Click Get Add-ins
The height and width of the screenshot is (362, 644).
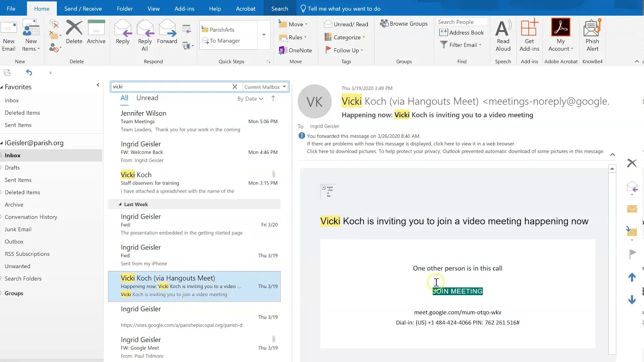[529, 36]
